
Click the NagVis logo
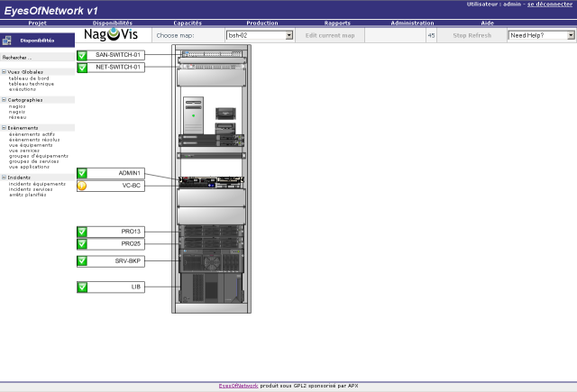point(111,34)
